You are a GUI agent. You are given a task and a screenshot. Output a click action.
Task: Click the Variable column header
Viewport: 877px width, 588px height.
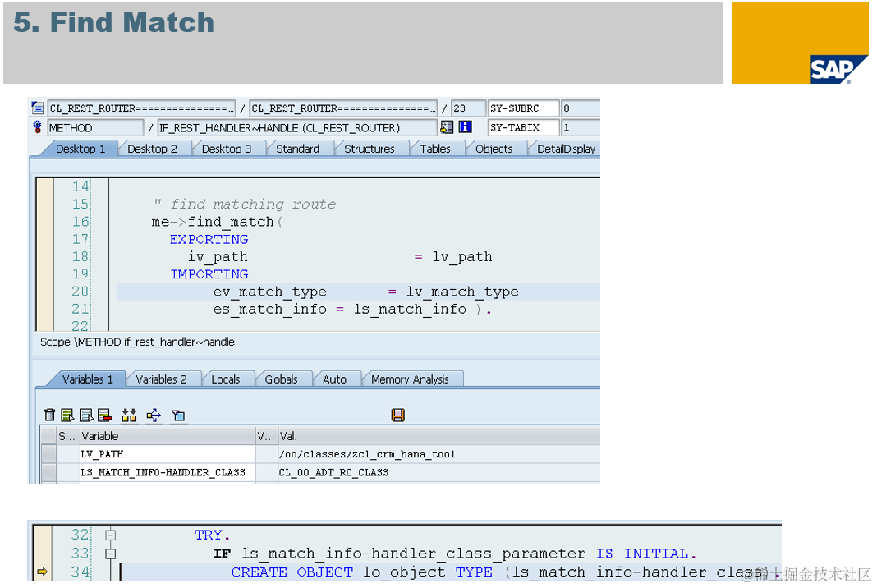(168, 436)
